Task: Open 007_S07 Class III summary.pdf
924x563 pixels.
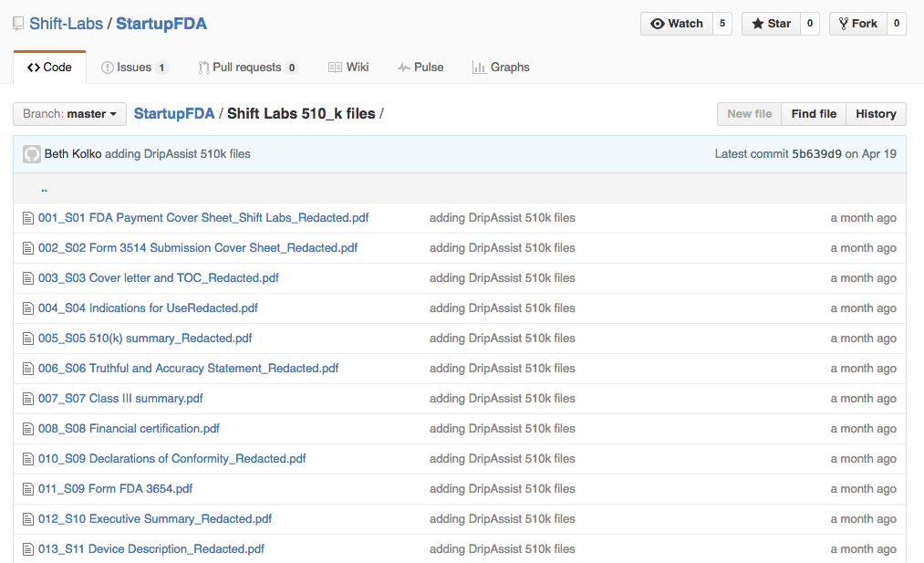Action: pos(120,399)
